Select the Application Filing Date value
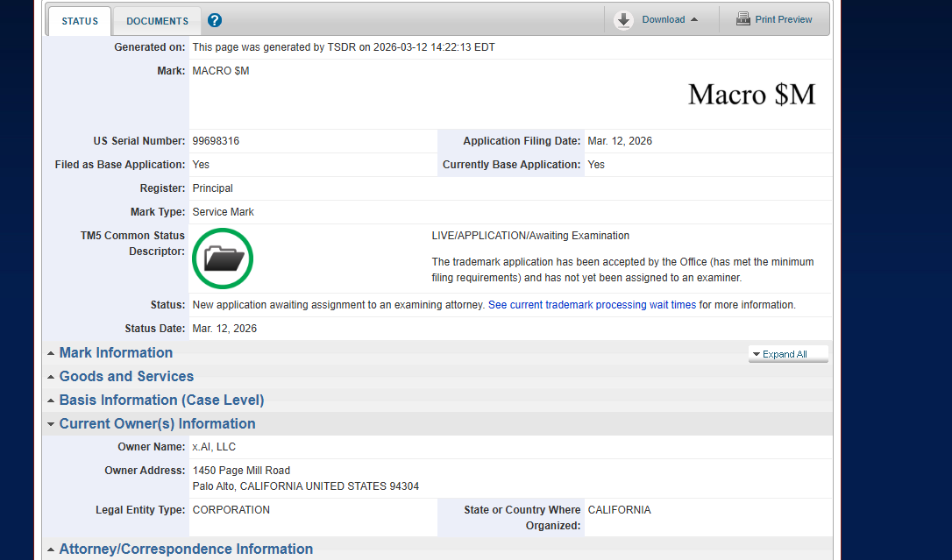 tap(620, 141)
